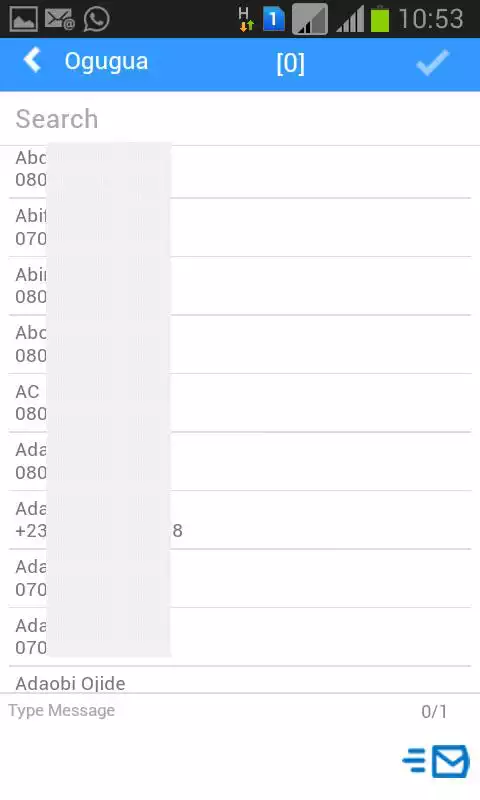Viewport: 480px width, 800px height.
Task: Tap the SIM 1 indicator icon
Action: click(x=273, y=19)
